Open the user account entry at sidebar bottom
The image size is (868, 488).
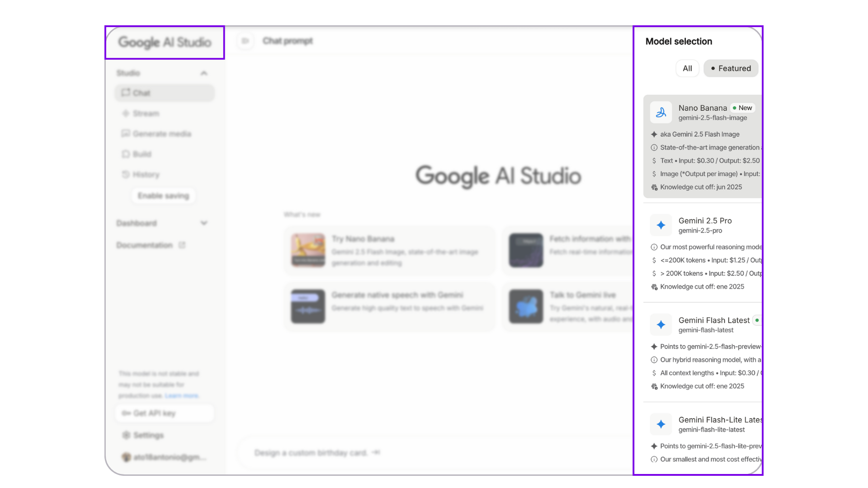165,457
